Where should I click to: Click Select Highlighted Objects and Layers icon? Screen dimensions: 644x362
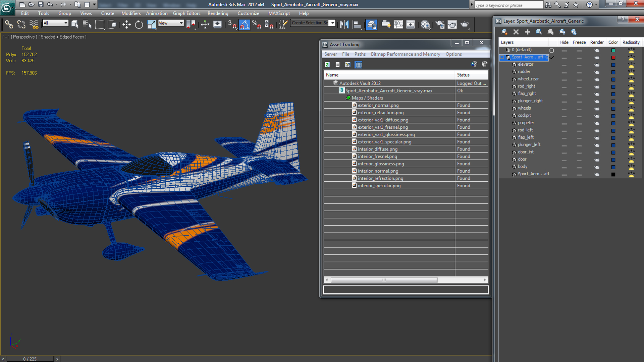(539, 32)
